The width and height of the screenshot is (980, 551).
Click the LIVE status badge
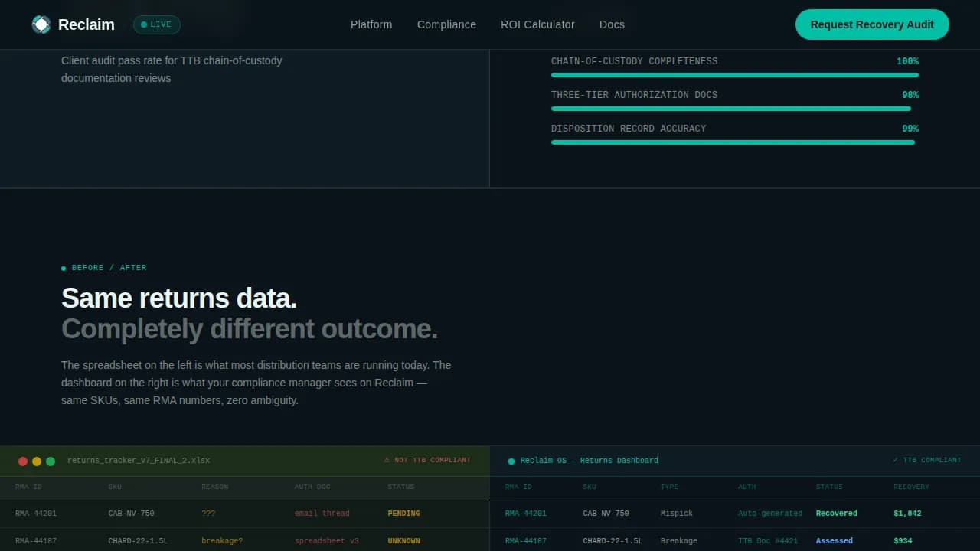point(157,24)
